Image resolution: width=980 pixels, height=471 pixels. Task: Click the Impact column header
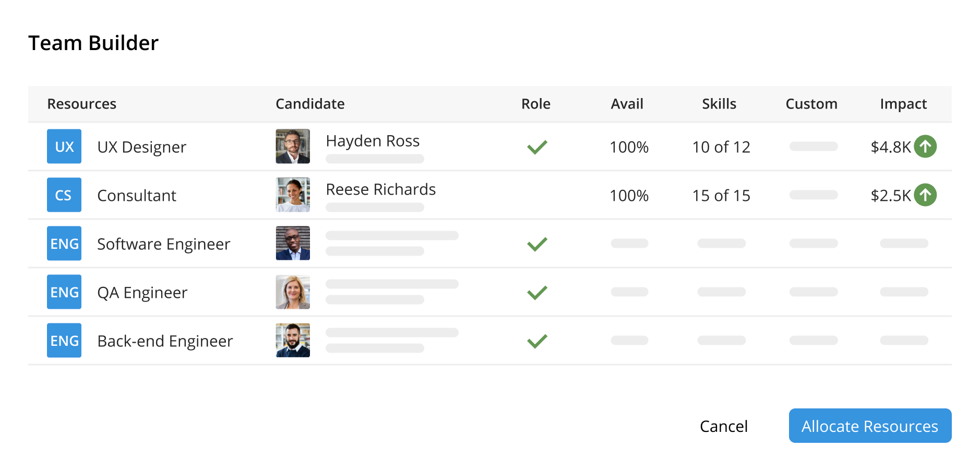903,104
